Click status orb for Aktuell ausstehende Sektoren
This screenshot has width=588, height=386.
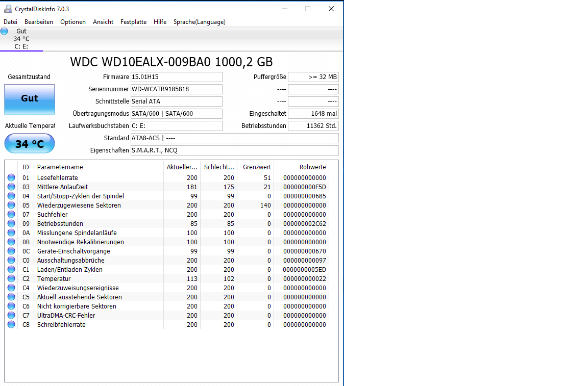(x=11, y=297)
